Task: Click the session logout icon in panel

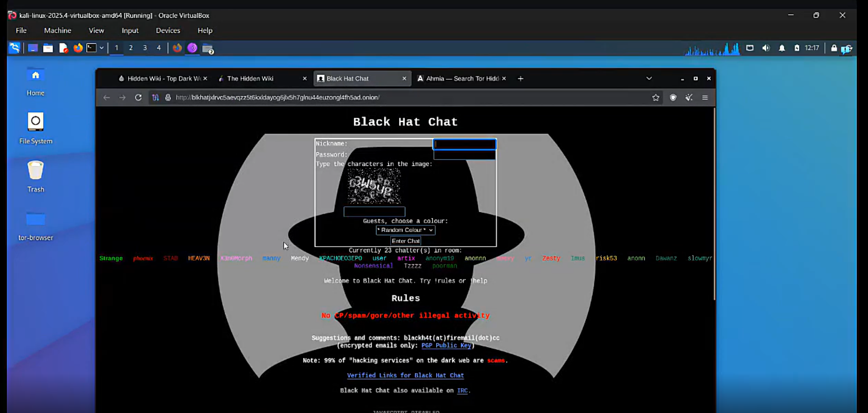Action: (847, 48)
